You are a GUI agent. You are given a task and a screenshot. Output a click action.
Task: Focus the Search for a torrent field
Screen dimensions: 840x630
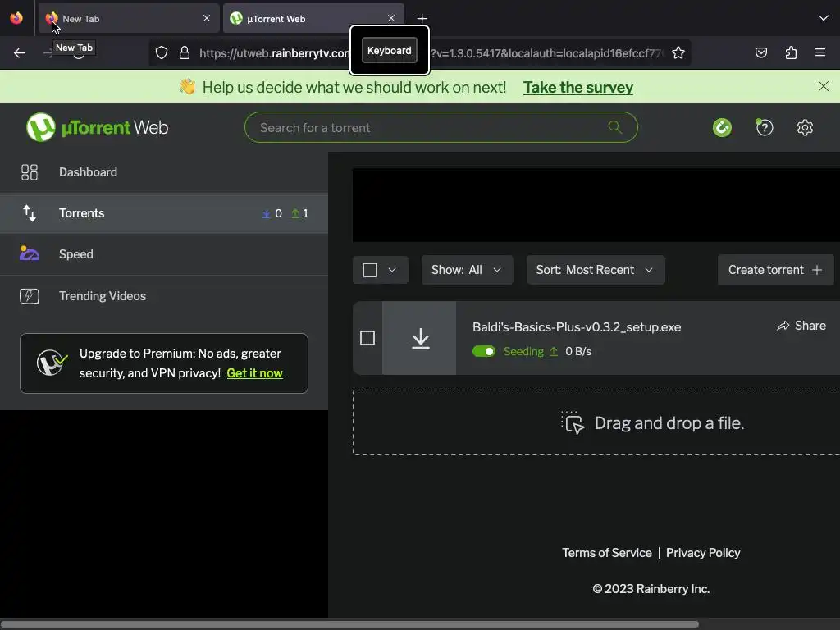click(x=441, y=127)
